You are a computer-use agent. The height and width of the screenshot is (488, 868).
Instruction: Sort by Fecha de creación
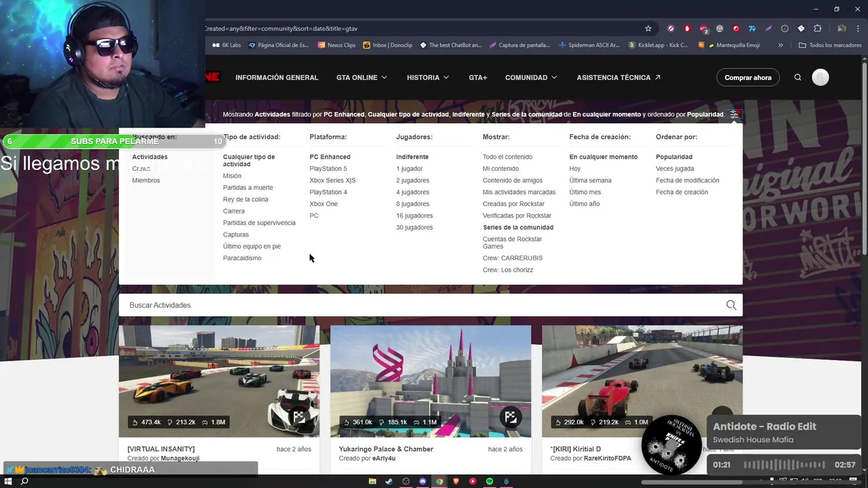682,192
